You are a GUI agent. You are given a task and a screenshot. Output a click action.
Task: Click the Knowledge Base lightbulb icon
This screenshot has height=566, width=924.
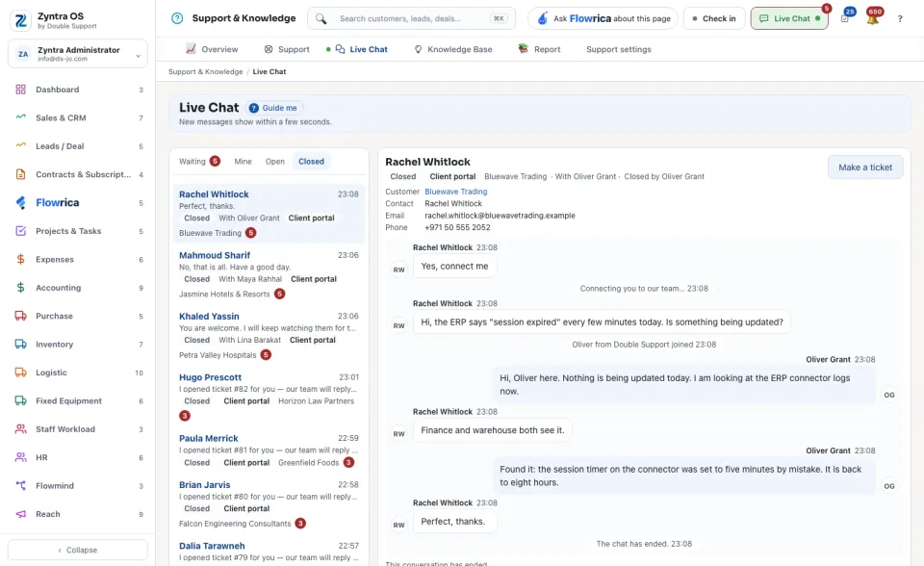click(418, 49)
